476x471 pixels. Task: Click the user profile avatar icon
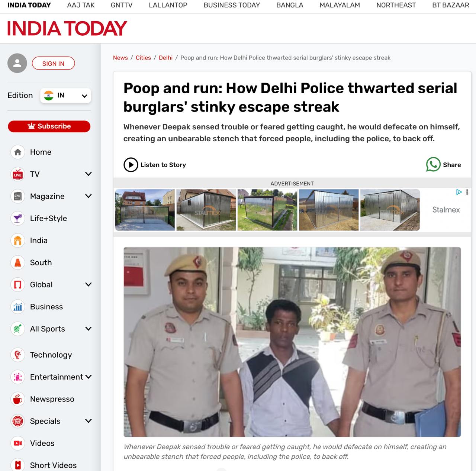(x=17, y=63)
